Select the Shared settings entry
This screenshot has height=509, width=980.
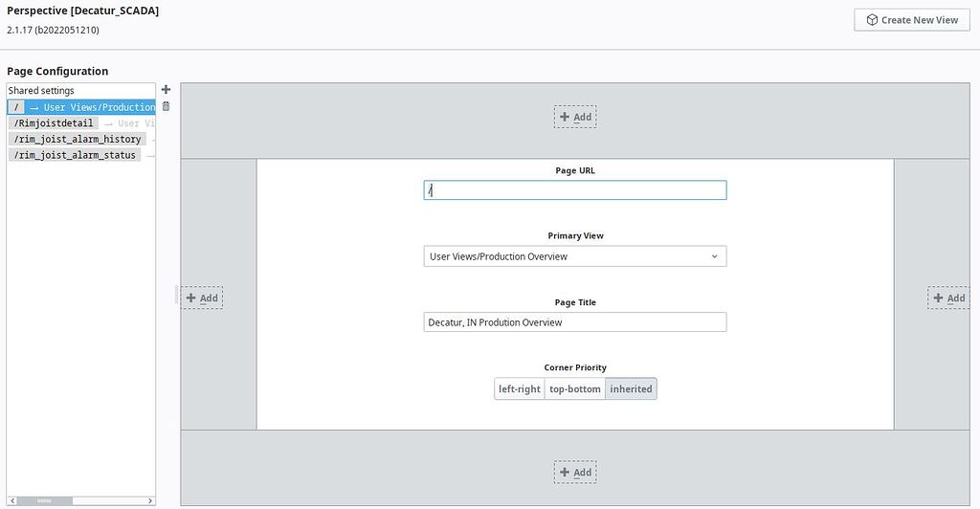[42, 91]
